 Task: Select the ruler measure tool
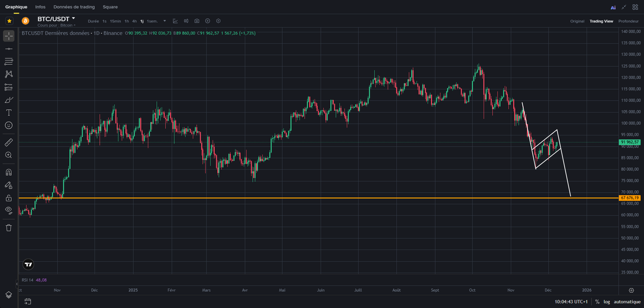pos(9,142)
